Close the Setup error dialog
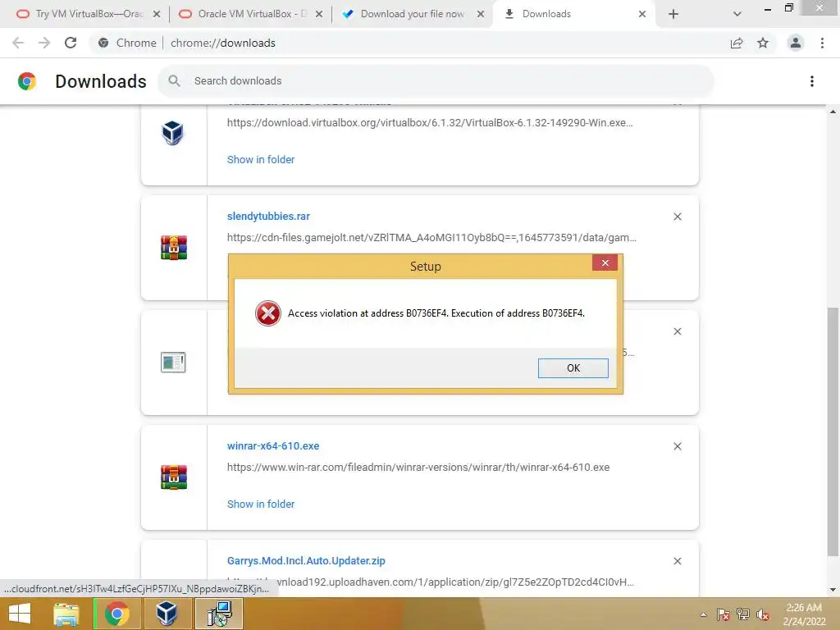This screenshot has width=840, height=630. (x=605, y=262)
